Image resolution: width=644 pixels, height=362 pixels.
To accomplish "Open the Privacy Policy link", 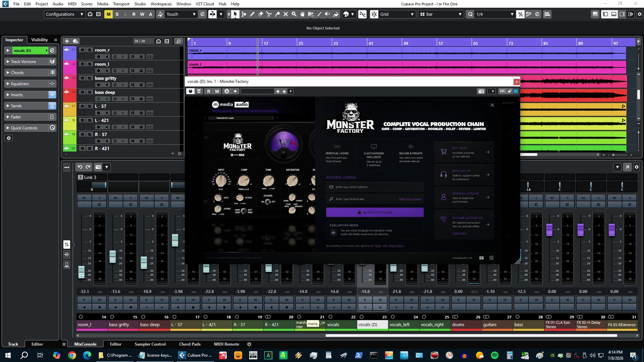I will 396,246.
